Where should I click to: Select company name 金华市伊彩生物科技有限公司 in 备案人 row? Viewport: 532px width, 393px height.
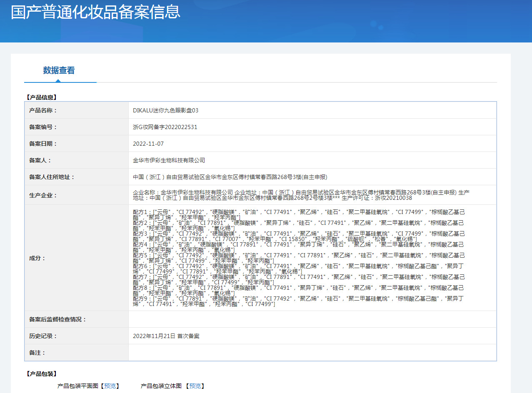169,160
